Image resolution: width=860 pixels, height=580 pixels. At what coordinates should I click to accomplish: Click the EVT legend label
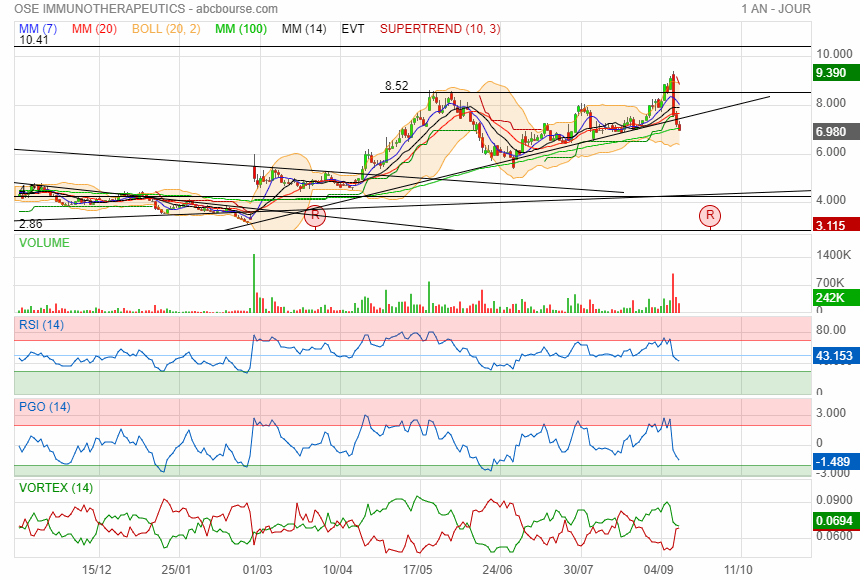pyautogui.click(x=353, y=29)
